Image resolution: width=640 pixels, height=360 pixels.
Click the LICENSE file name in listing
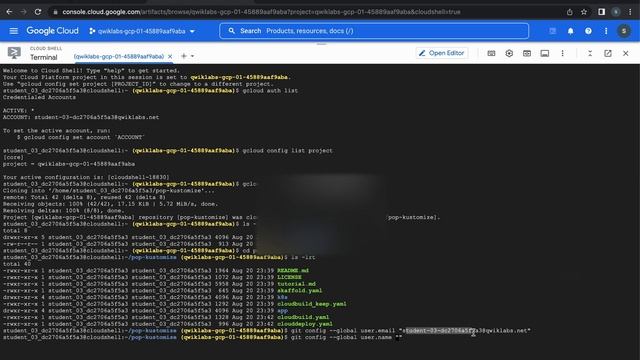tap(289, 277)
